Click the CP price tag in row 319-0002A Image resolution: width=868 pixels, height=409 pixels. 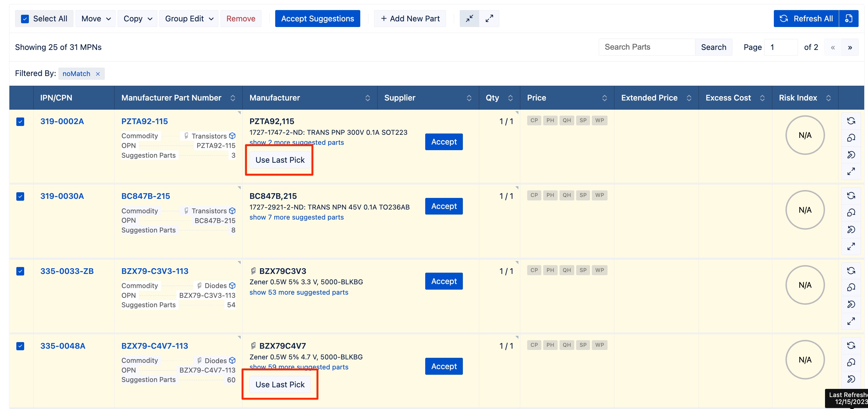coord(534,121)
